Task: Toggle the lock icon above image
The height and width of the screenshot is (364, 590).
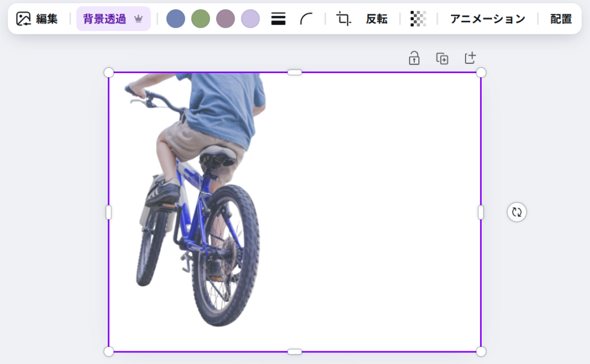Action: (414, 58)
